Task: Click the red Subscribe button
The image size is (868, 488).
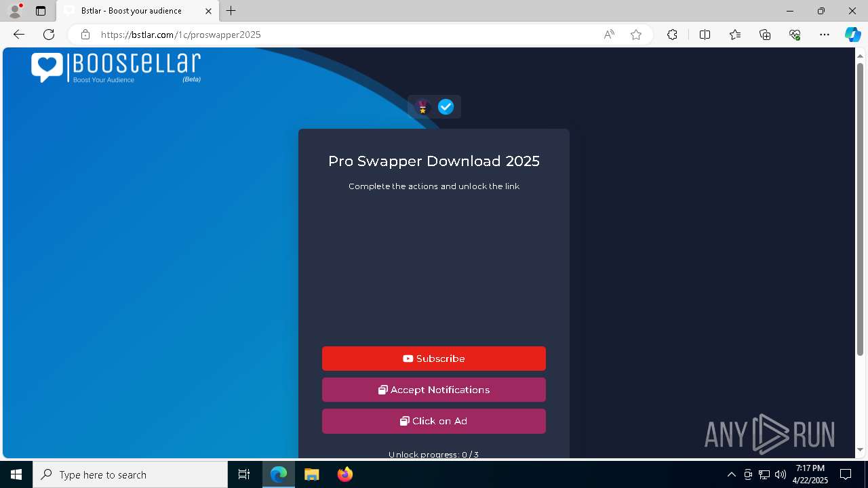Action: (434, 359)
